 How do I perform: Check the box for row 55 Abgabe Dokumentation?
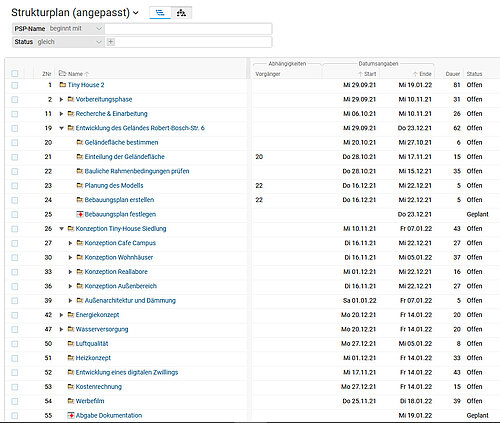pos(15,416)
